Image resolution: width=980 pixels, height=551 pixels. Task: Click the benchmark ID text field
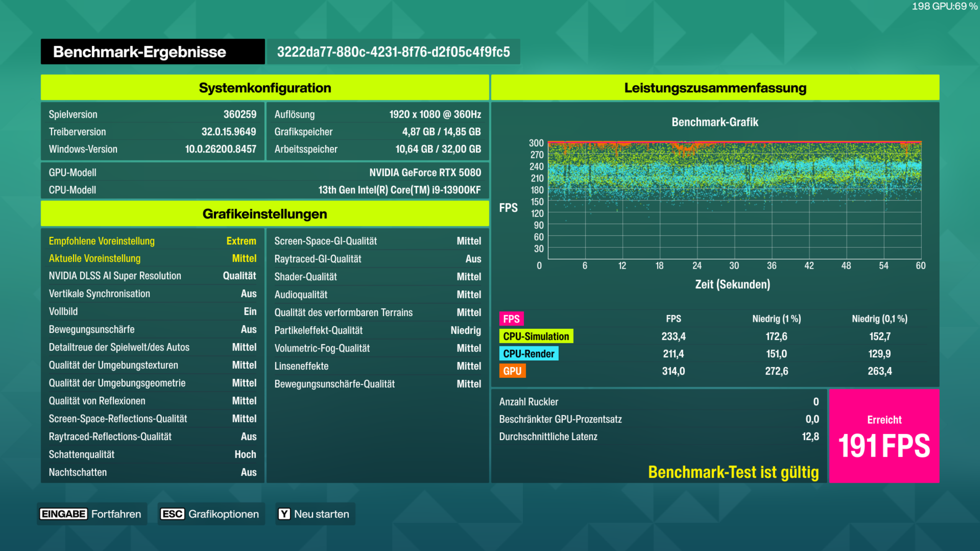tap(393, 52)
